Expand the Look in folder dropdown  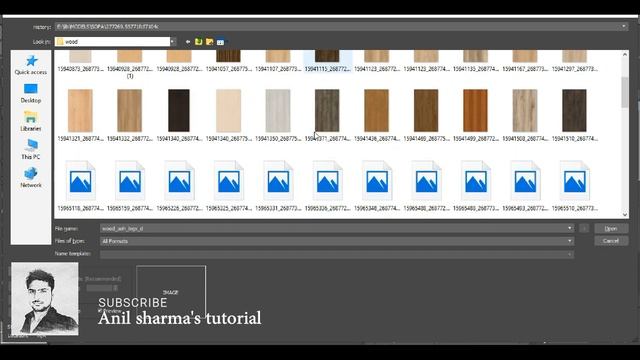click(x=173, y=42)
